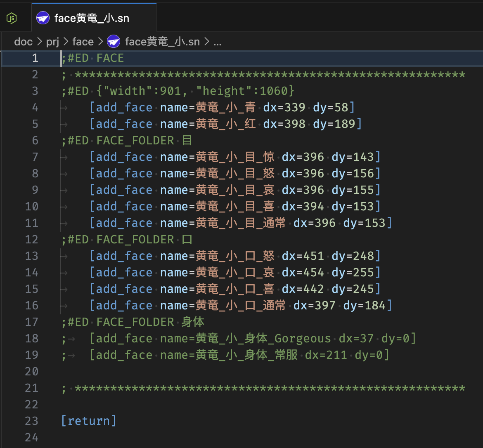Expand the chevron after doc in breadcrumb

tap(39, 41)
